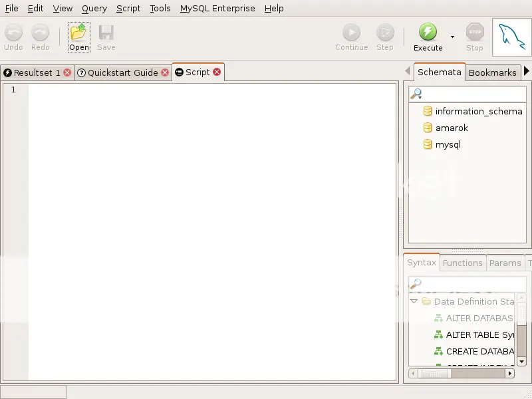The width and height of the screenshot is (532, 399).
Task: Switch to the Params tab
Action: [505, 263]
